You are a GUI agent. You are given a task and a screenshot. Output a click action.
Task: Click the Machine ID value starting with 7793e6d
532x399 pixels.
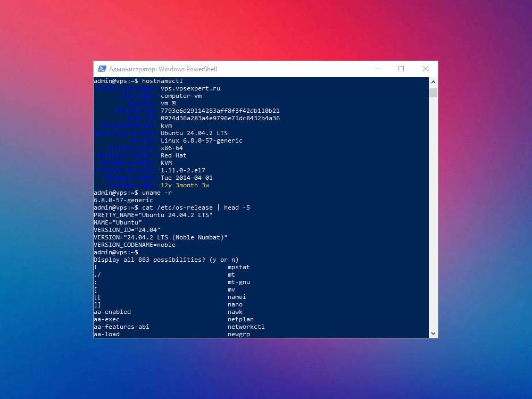pos(220,111)
